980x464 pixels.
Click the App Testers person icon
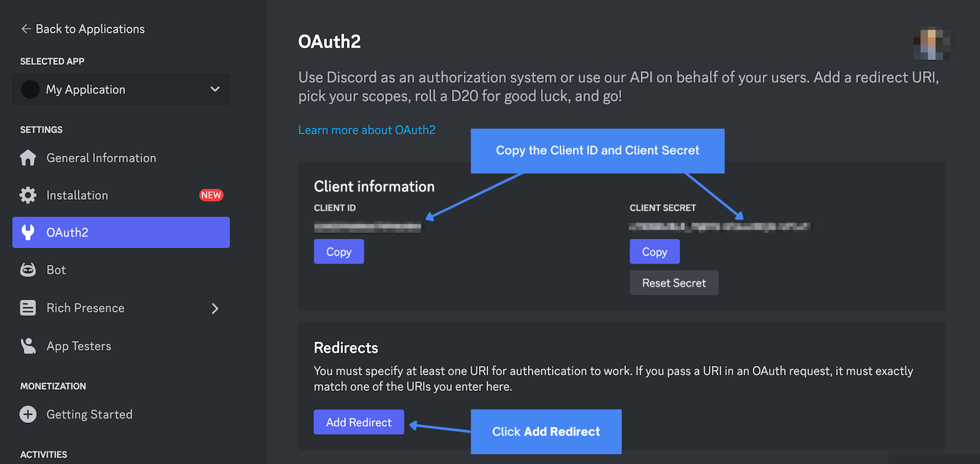click(x=28, y=346)
